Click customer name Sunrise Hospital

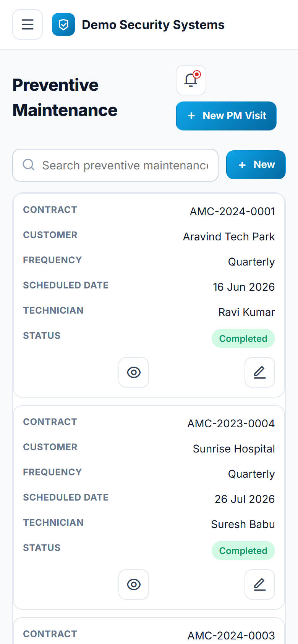234,449
